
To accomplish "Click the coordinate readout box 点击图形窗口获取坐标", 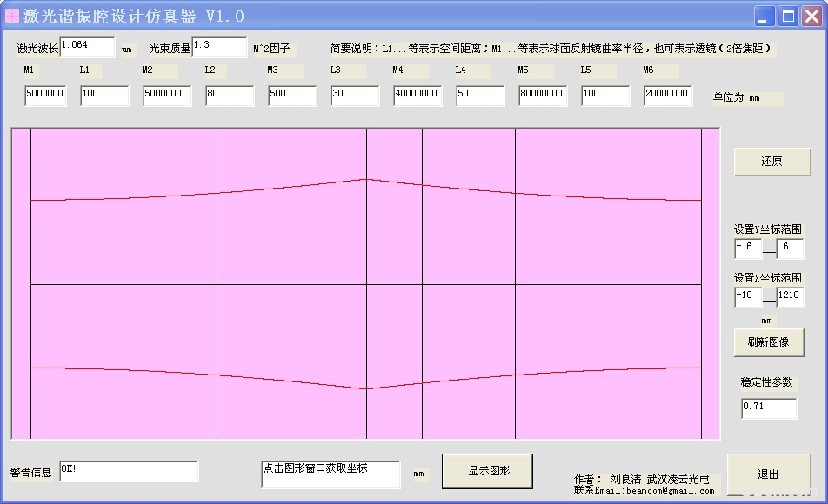I will pyautogui.click(x=331, y=474).
